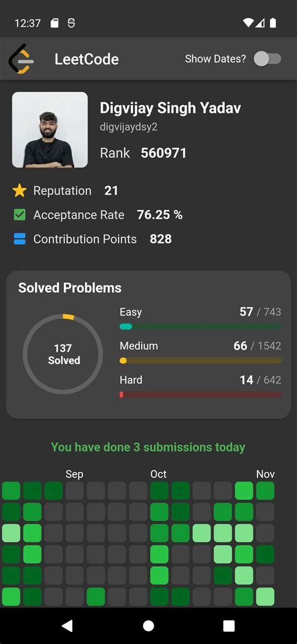Tap the battery icon in status bar

point(273,23)
